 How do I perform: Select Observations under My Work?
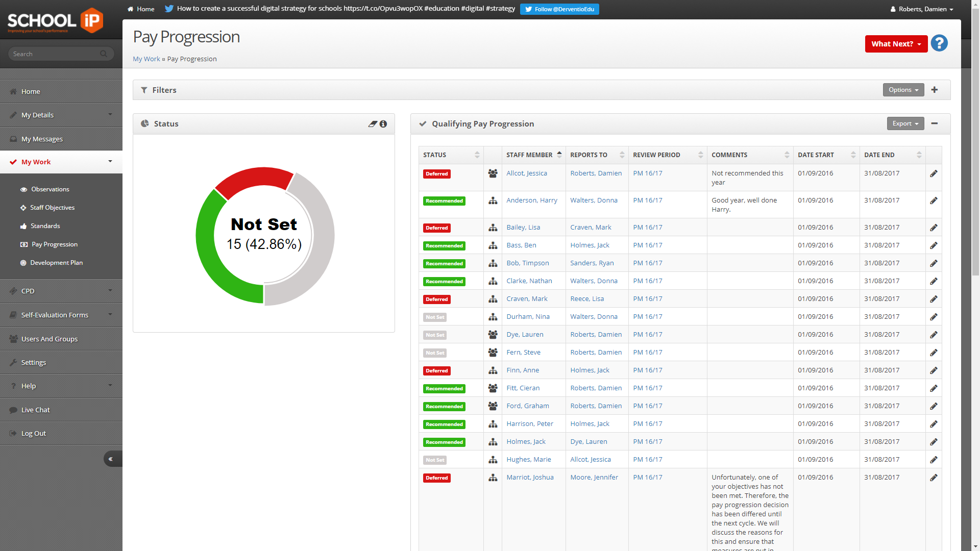point(50,189)
